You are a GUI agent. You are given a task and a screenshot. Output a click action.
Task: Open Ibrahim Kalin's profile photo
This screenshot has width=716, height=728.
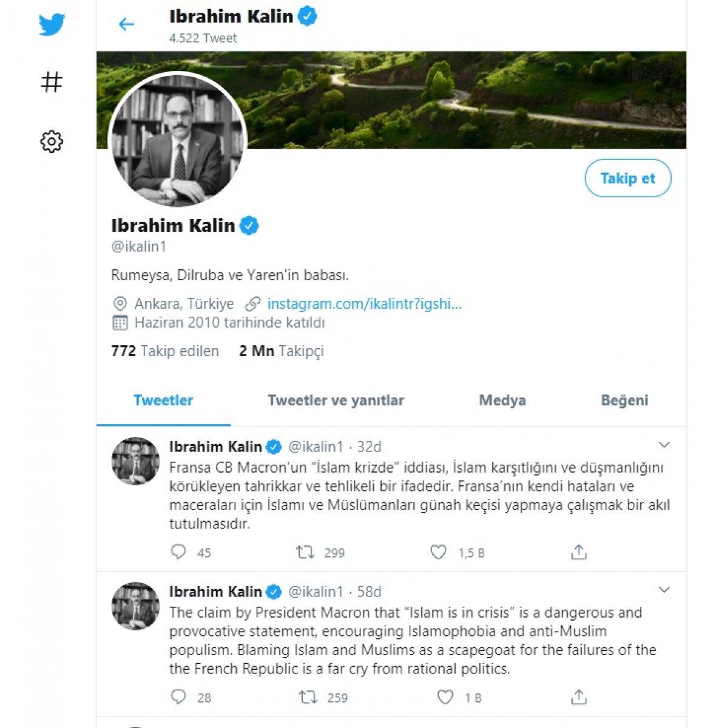coord(178,136)
